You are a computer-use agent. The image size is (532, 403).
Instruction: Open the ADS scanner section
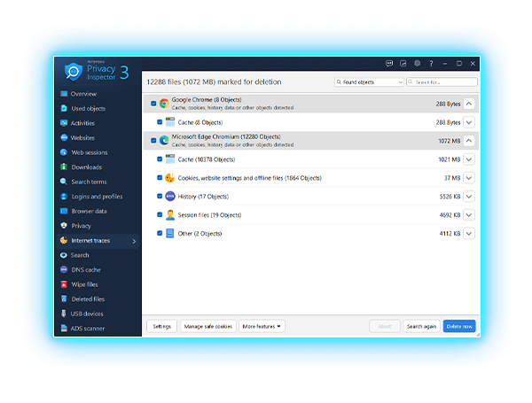(x=88, y=328)
